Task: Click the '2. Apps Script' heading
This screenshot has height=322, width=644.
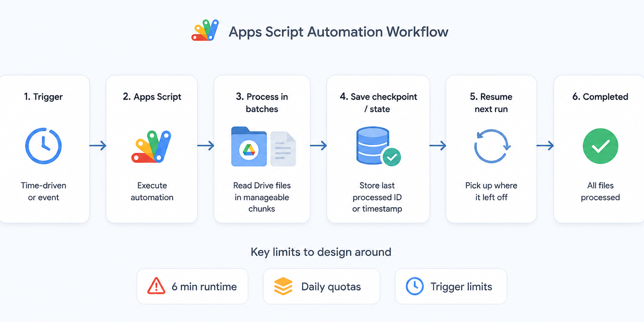Action: click(152, 97)
